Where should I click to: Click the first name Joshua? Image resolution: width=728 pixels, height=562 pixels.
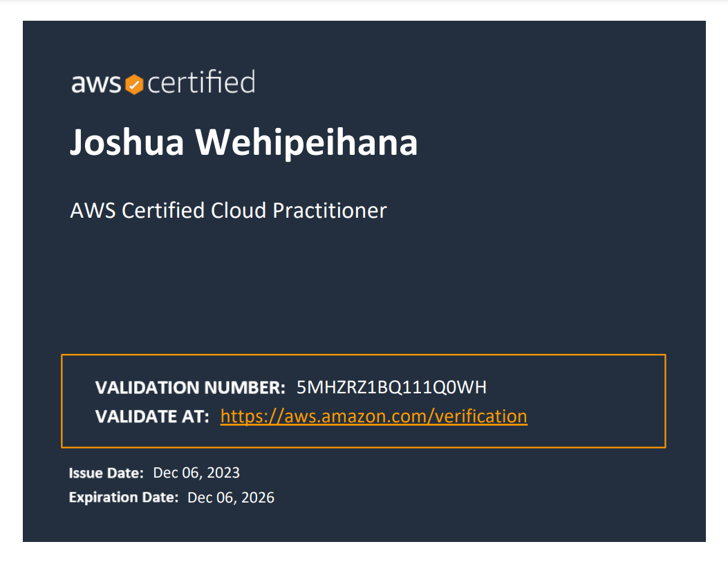click(x=127, y=142)
